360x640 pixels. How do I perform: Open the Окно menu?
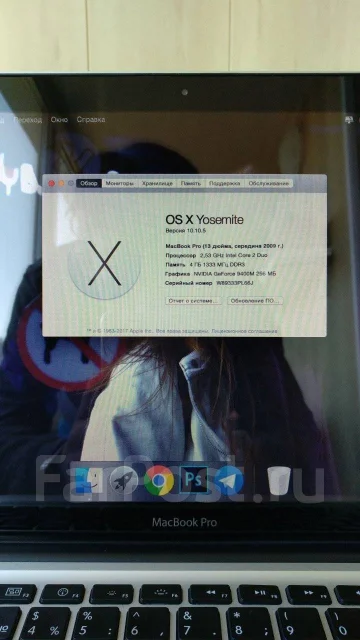59,120
